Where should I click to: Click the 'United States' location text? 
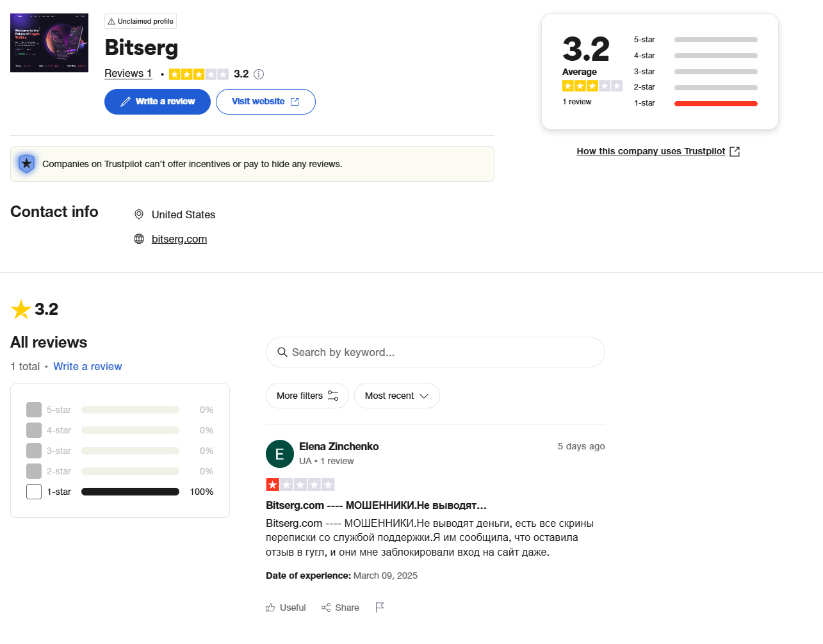[x=183, y=214]
